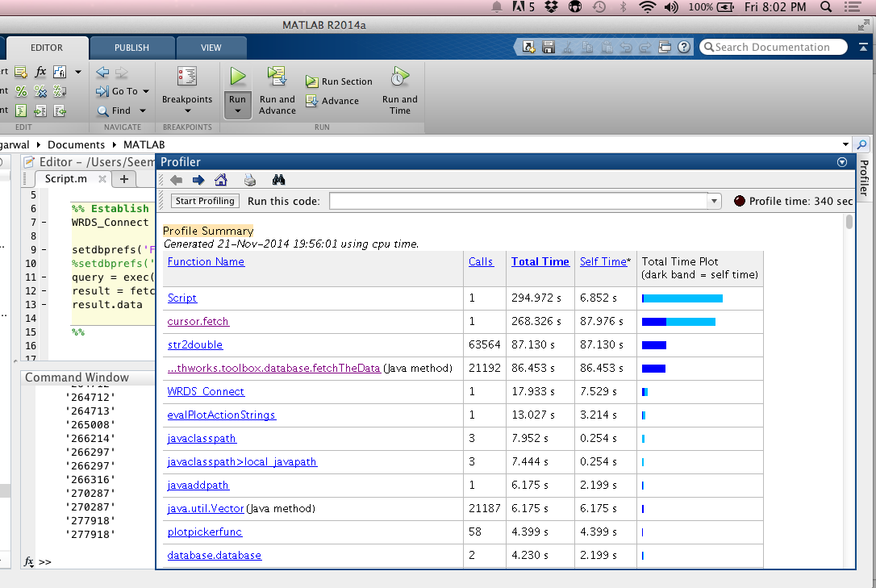Viewport: 876px width, 588px height.
Task: Expand the Profiler panel actions menu
Action: point(842,162)
